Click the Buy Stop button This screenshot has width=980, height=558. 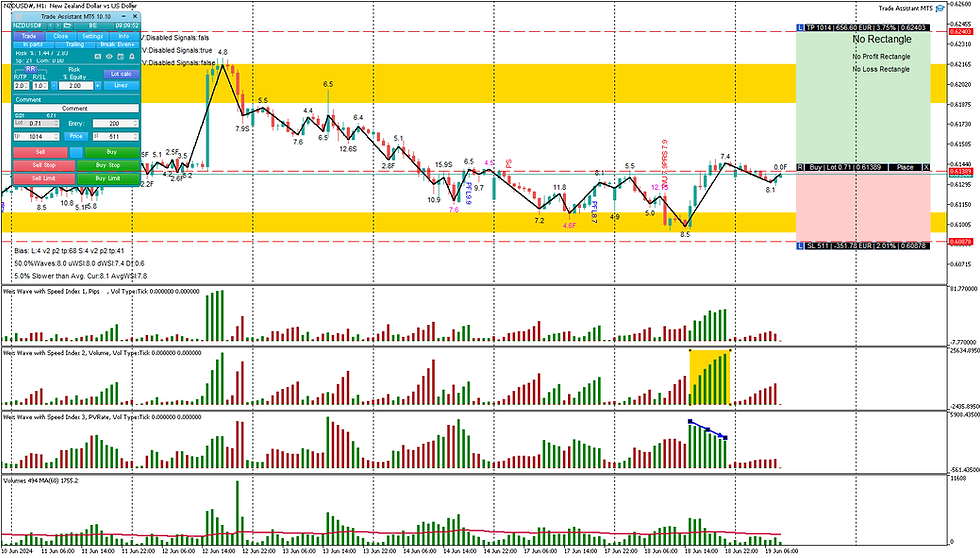tap(108, 166)
